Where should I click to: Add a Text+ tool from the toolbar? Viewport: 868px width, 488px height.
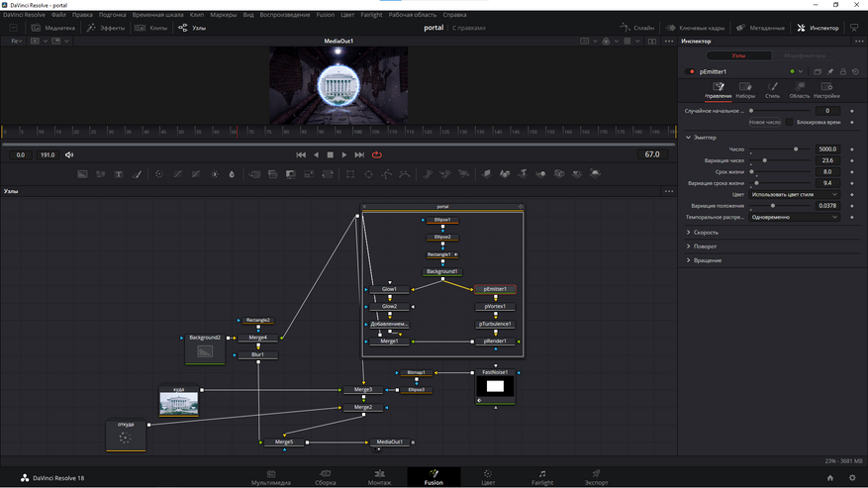pyautogui.click(x=119, y=174)
